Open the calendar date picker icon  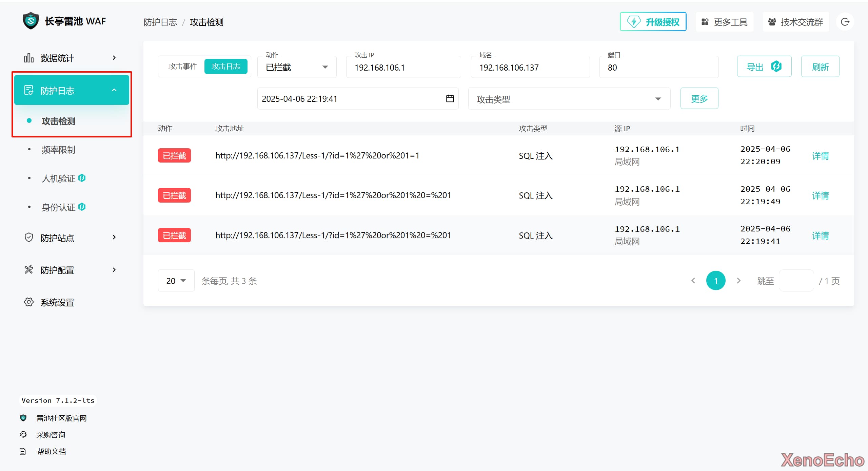[x=450, y=99]
